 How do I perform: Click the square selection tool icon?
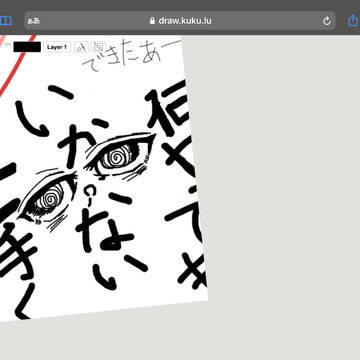click(x=98, y=47)
